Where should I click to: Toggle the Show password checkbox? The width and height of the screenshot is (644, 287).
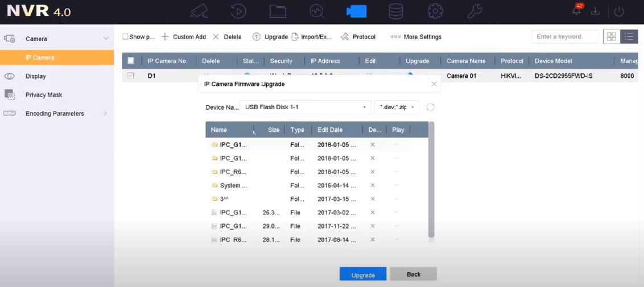click(x=126, y=37)
